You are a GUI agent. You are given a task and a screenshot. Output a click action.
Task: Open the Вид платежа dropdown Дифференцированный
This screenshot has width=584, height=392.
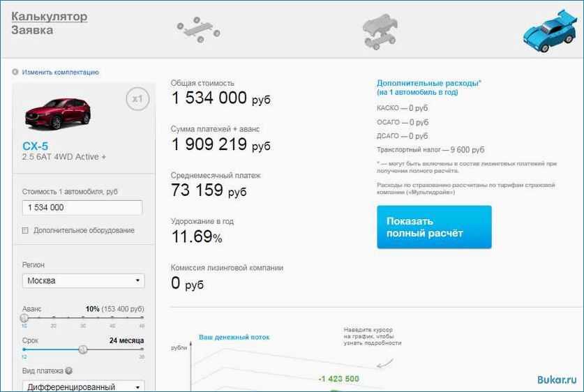pos(84,386)
